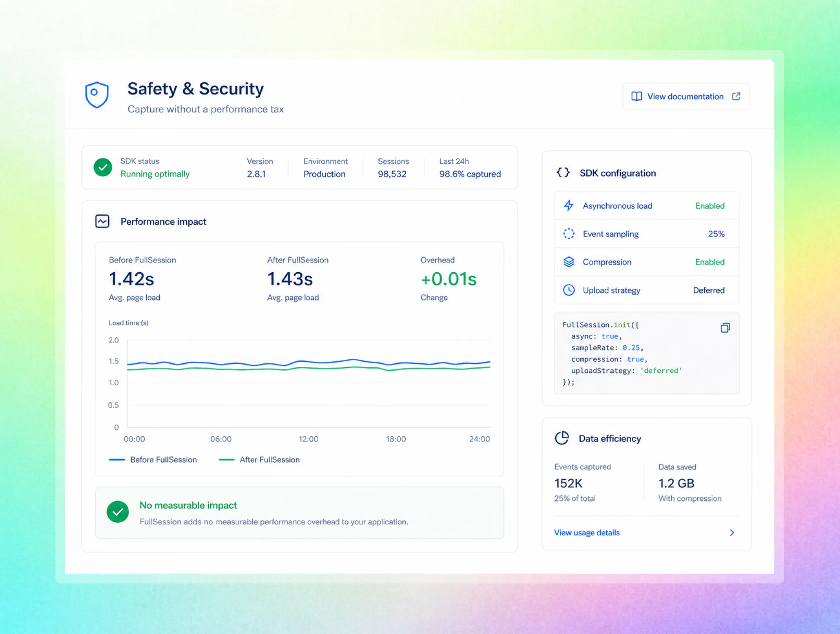Click the 12:00 time axis label

pos(308,439)
